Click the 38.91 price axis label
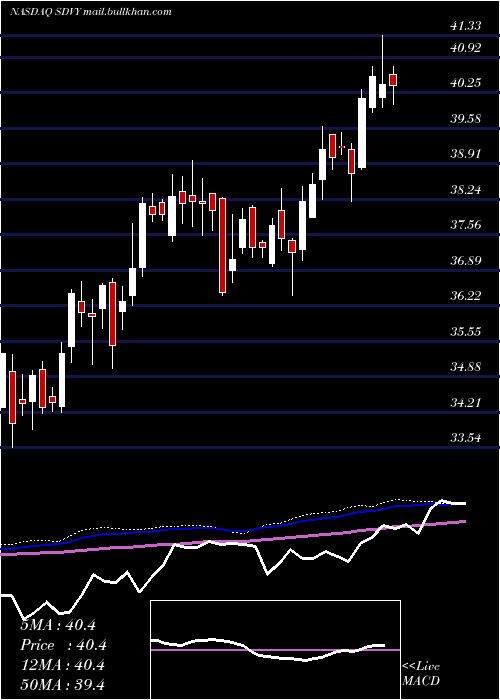Viewport: 500px width, 700px height. [466, 154]
